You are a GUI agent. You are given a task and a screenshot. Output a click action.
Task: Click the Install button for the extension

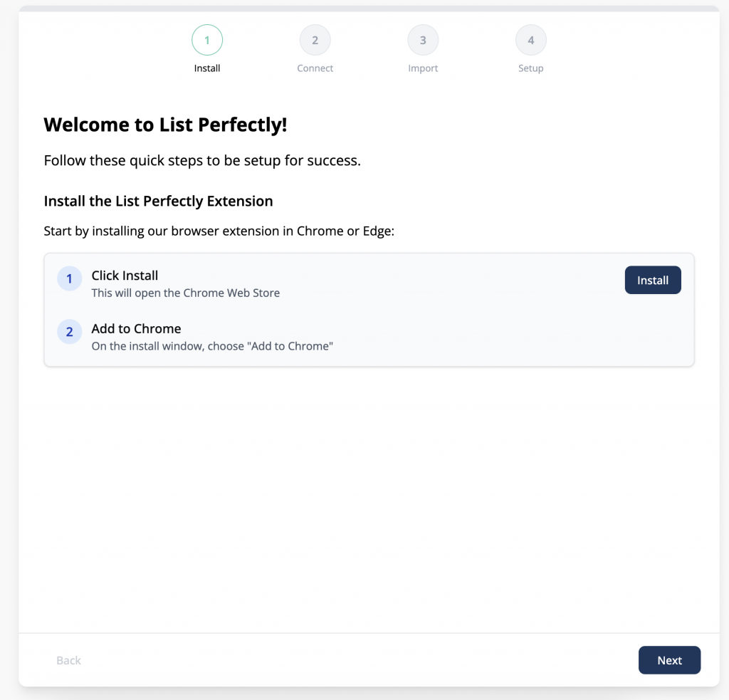pyautogui.click(x=653, y=280)
